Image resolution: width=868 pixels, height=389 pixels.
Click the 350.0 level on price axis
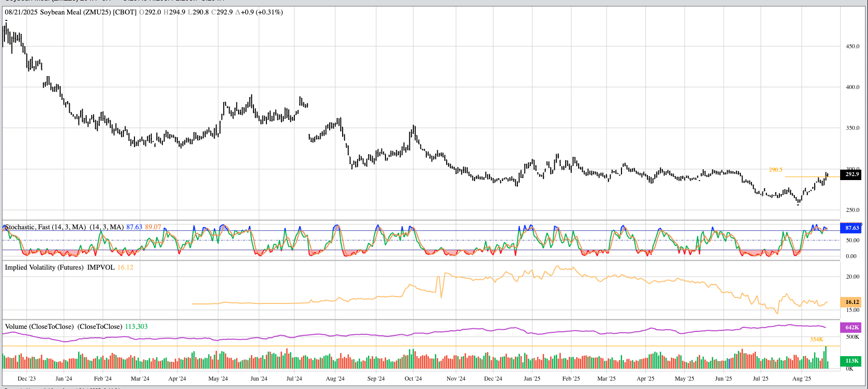click(x=853, y=128)
